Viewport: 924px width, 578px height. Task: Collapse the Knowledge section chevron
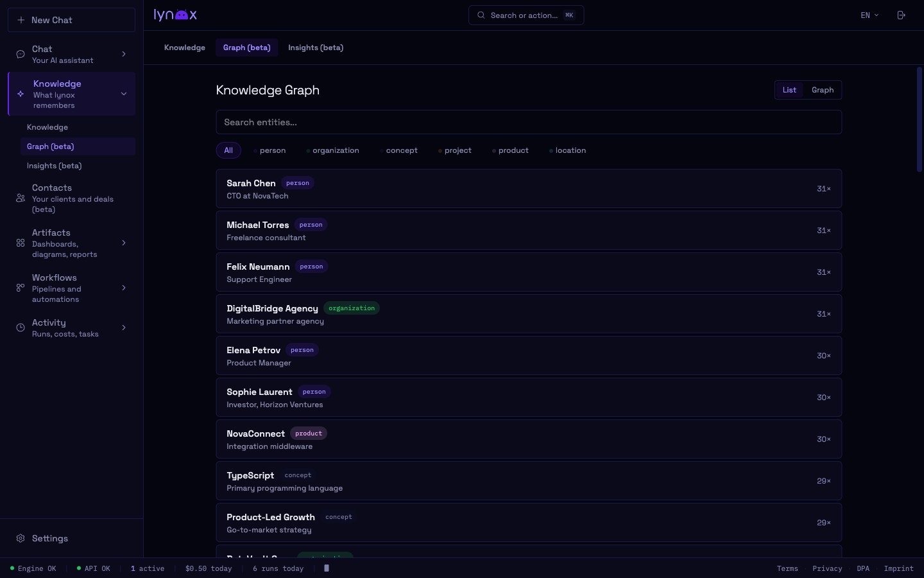click(x=124, y=94)
